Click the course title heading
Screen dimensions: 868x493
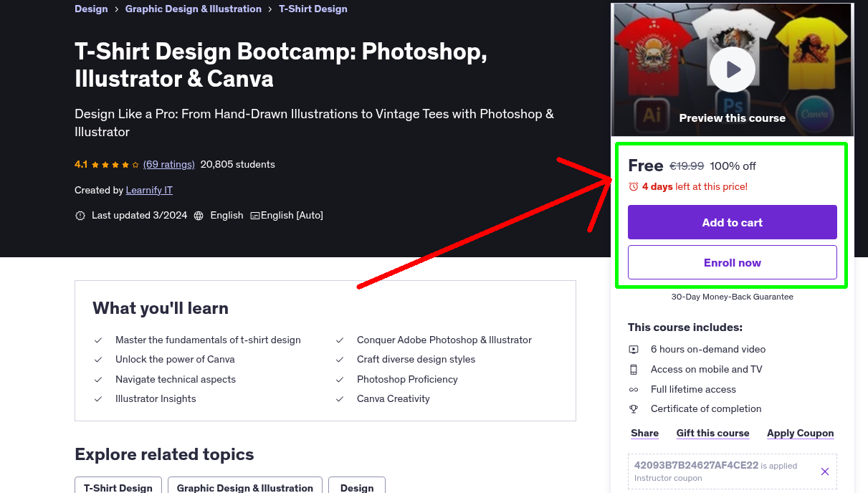tap(281, 64)
